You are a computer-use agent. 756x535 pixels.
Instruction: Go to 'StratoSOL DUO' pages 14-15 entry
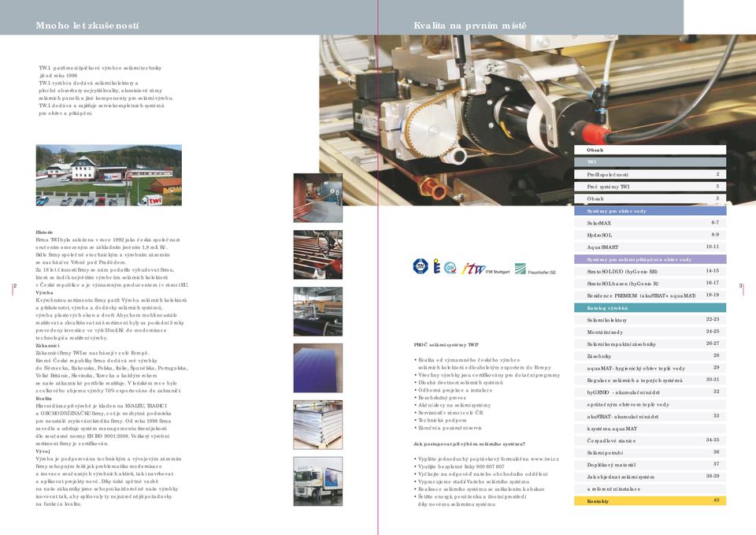tap(650, 271)
